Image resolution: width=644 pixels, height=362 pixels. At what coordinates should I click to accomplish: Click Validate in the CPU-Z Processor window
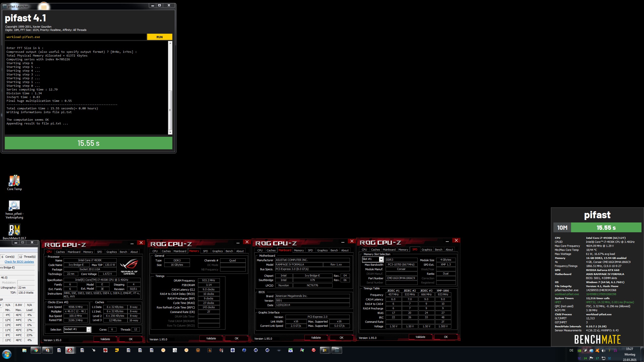105,339
